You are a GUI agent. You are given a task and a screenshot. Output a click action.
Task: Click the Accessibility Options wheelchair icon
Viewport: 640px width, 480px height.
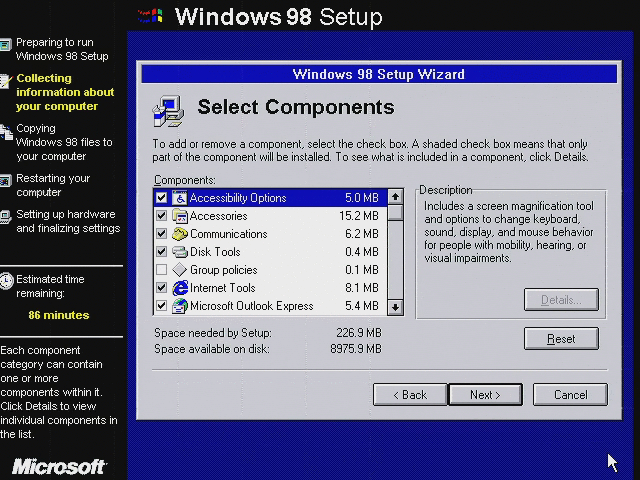point(180,198)
